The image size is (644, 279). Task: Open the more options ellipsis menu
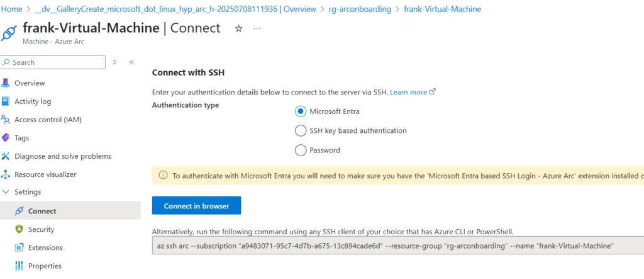pos(257,29)
